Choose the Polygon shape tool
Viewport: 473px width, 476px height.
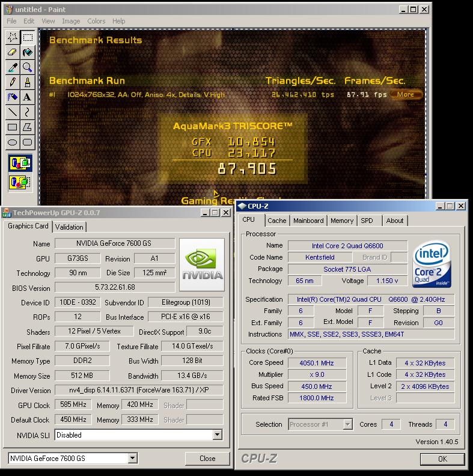28,127
